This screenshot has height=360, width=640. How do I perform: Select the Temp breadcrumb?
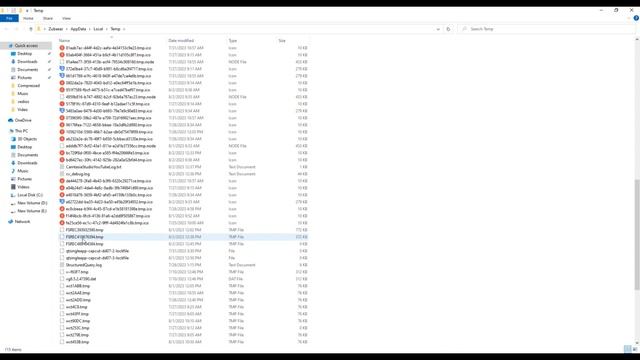click(115, 29)
